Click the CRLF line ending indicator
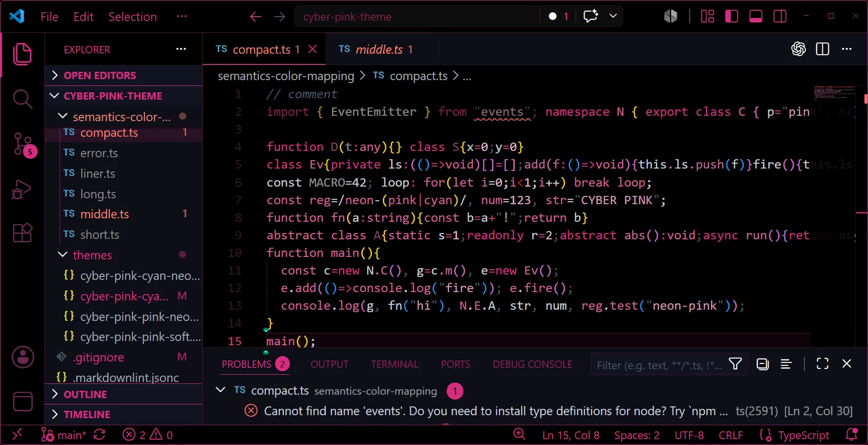Image resolution: width=868 pixels, height=445 pixels. click(x=731, y=435)
